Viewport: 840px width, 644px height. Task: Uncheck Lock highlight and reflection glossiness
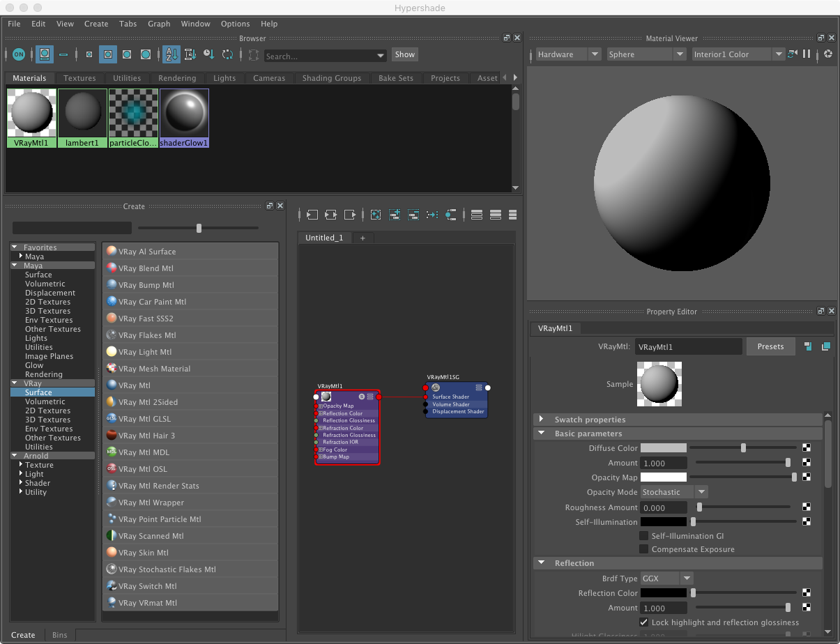(643, 622)
